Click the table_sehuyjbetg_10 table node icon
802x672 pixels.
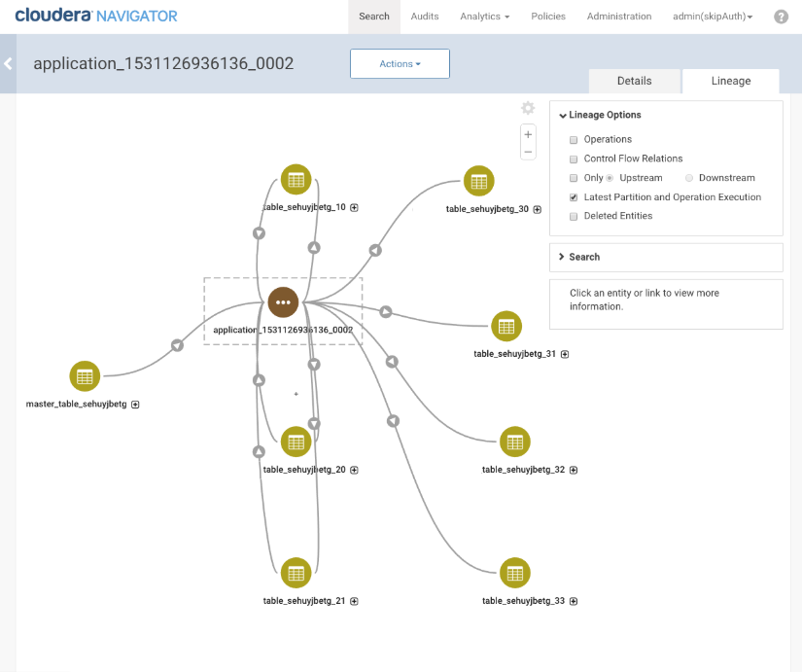[296, 179]
